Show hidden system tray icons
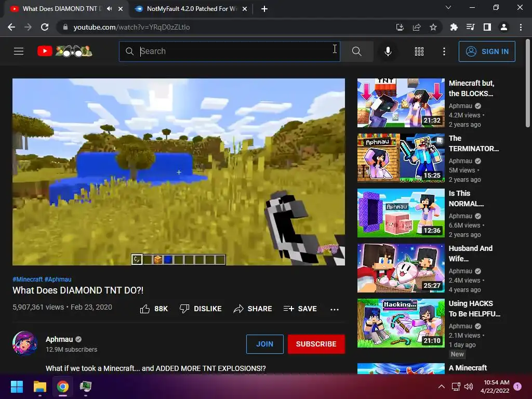 (442, 387)
